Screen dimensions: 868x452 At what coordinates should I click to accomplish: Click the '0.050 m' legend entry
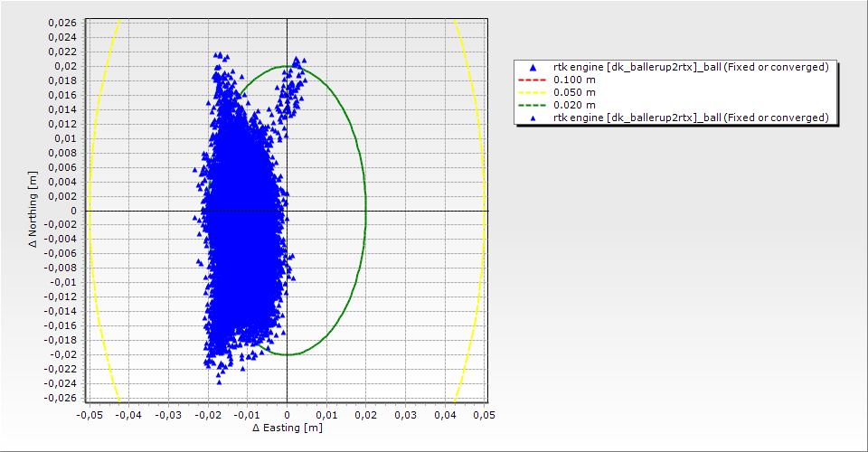point(575,92)
